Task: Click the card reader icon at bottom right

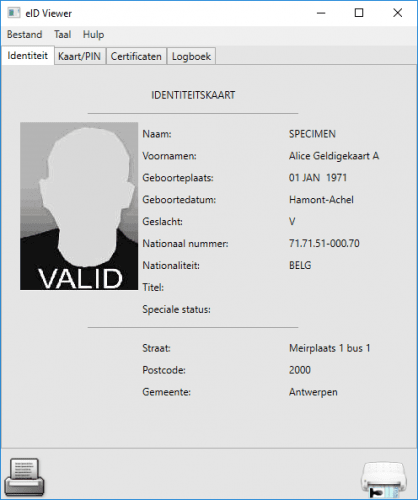Action: tap(384, 479)
